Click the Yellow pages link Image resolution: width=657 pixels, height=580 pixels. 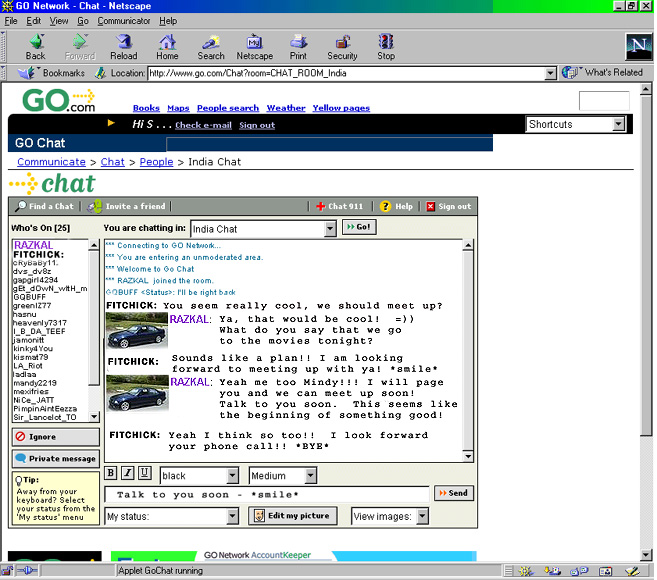340,108
